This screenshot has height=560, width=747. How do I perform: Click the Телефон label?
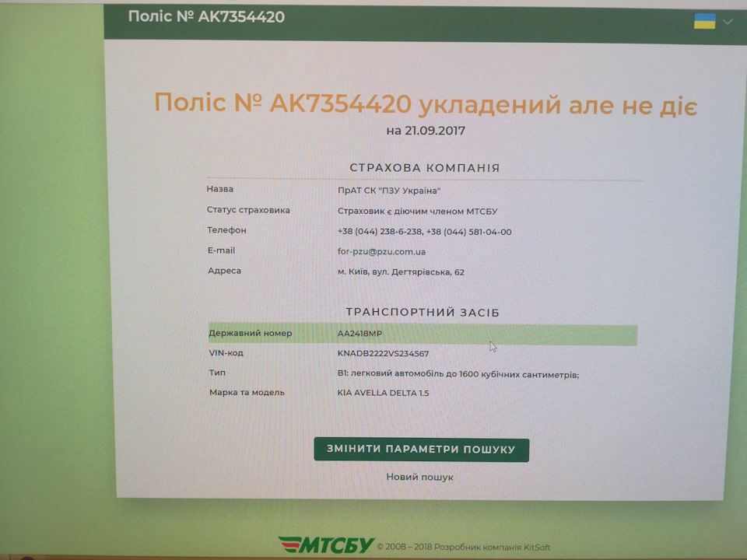tap(226, 230)
